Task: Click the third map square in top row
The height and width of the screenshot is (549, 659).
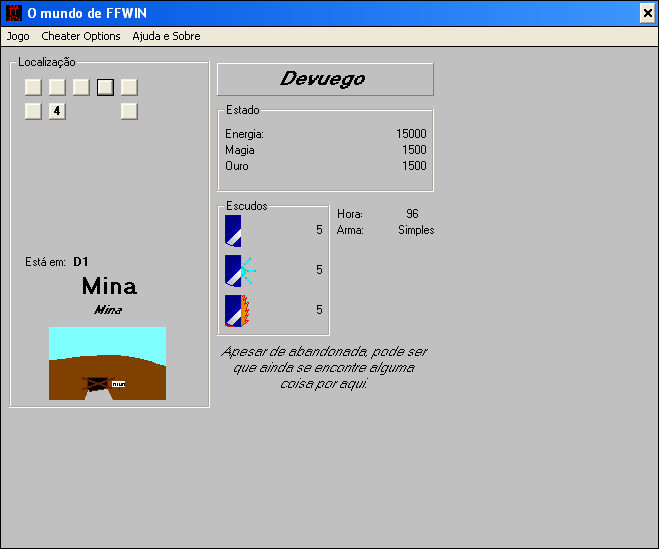Action: [x=81, y=87]
